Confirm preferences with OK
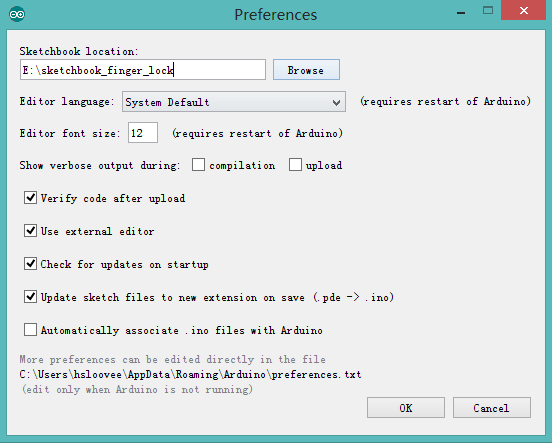Viewport: 552px width, 443px height. [x=406, y=408]
